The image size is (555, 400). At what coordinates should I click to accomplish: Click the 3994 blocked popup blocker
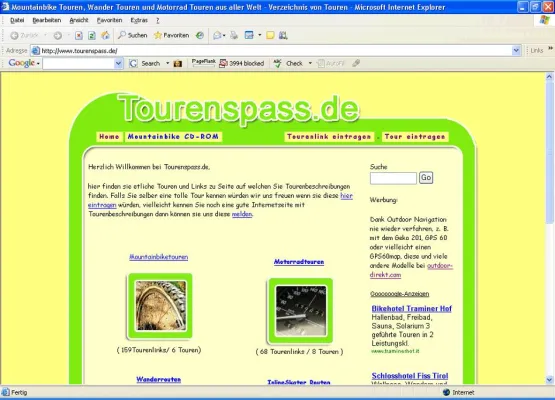242,63
